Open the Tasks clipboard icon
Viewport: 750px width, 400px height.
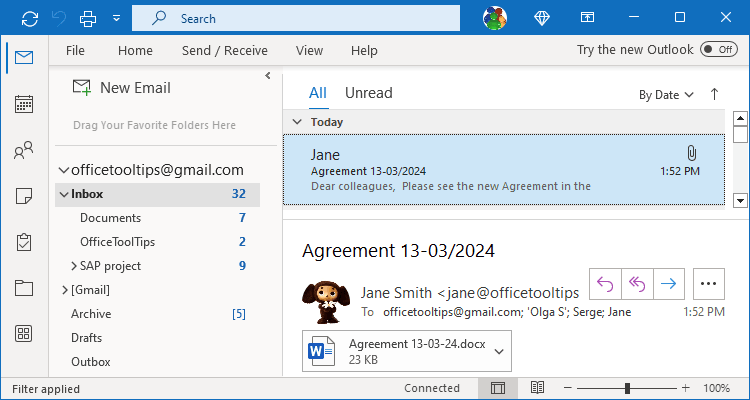pos(24,242)
